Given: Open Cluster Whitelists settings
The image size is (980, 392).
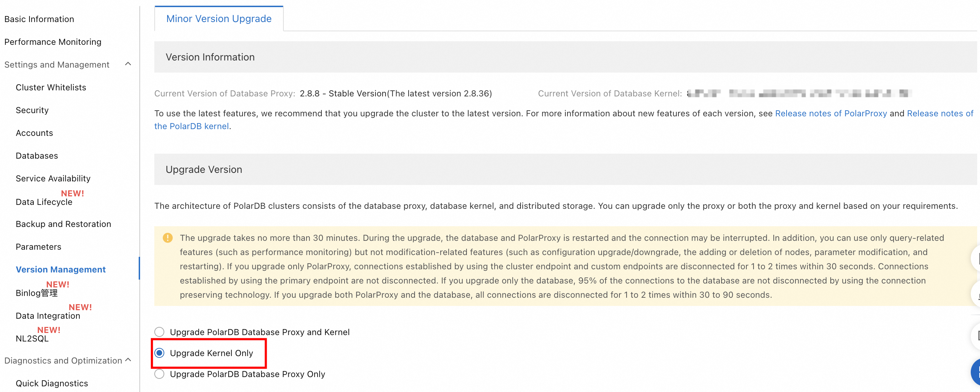Looking at the screenshot, I should (50, 87).
